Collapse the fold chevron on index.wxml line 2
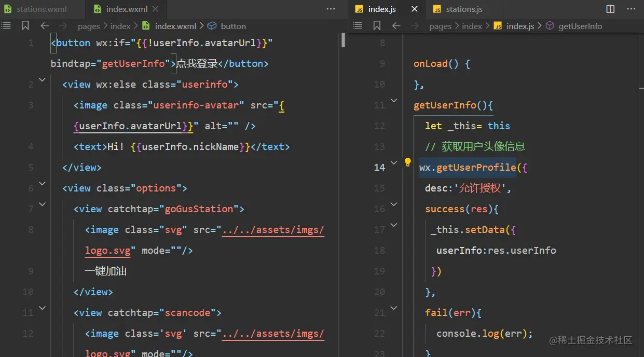 42,79
